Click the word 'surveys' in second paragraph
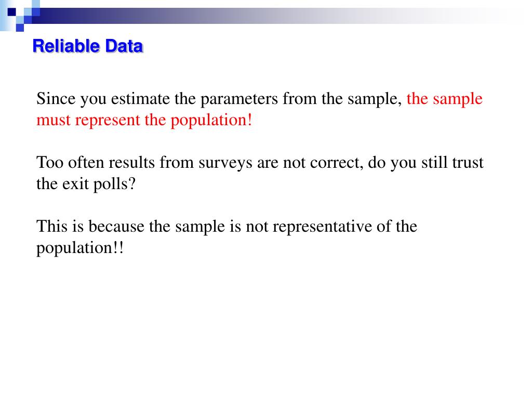The height and width of the screenshot is (399, 532). 225,163
